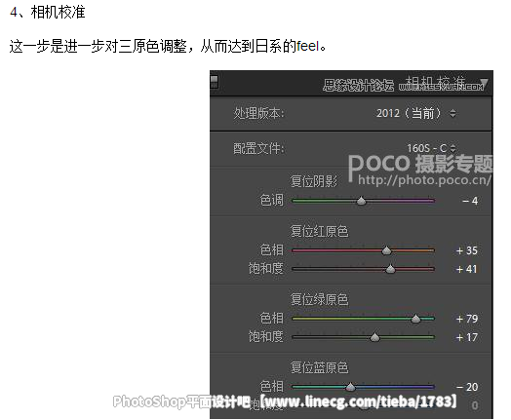Click the green hue value + 79
The width and height of the screenshot is (511, 420).
point(467,319)
